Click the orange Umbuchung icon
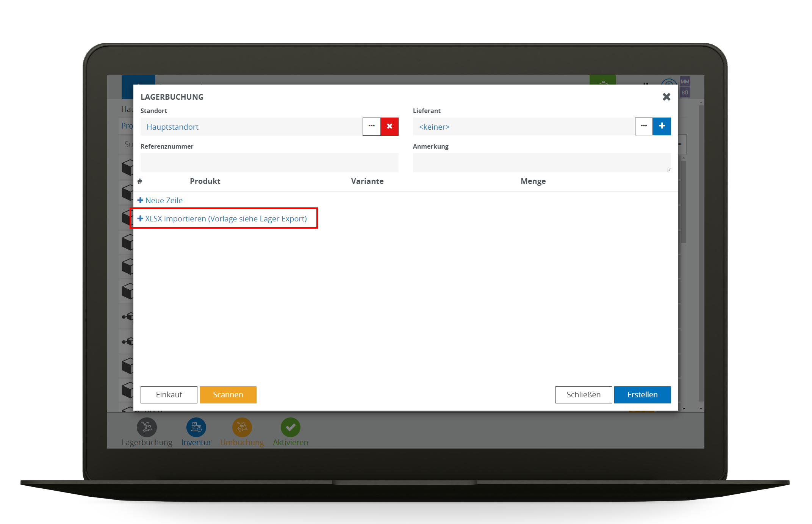This screenshot has width=812, height=524. point(242,427)
